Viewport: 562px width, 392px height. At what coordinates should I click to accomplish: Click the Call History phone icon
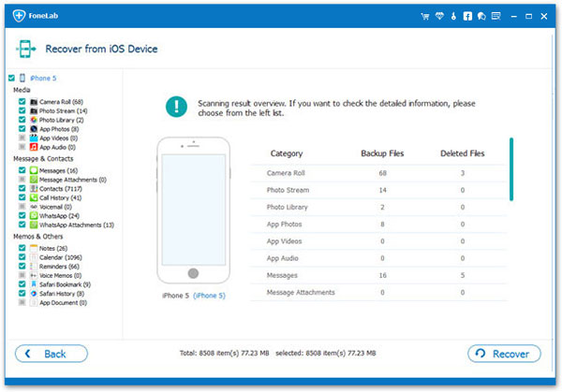34,197
